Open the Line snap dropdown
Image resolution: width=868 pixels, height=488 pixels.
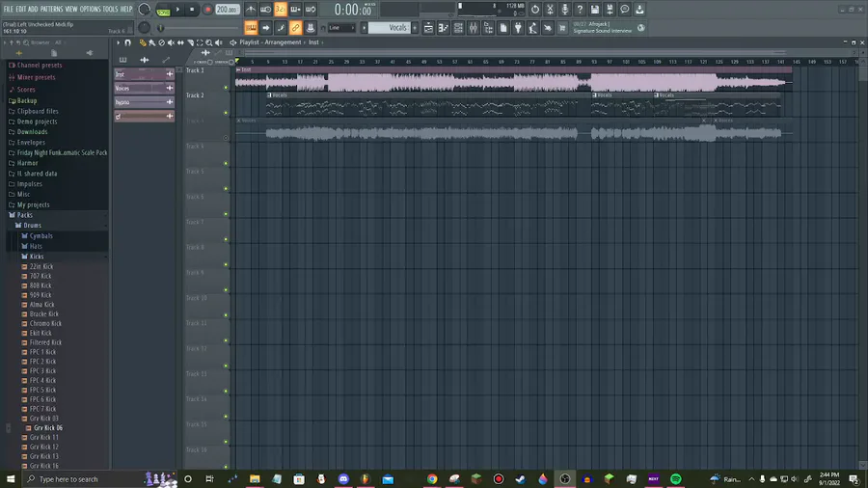[341, 28]
